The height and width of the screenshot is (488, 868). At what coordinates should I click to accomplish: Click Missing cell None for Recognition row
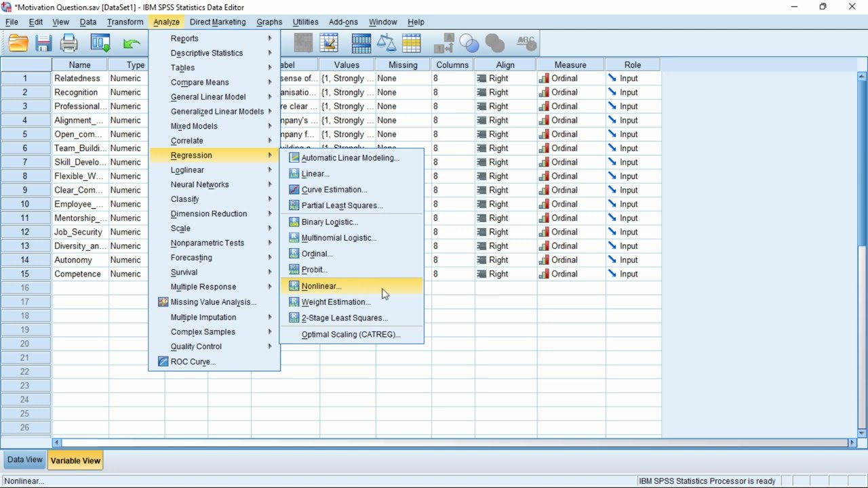[x=403, y=92]
